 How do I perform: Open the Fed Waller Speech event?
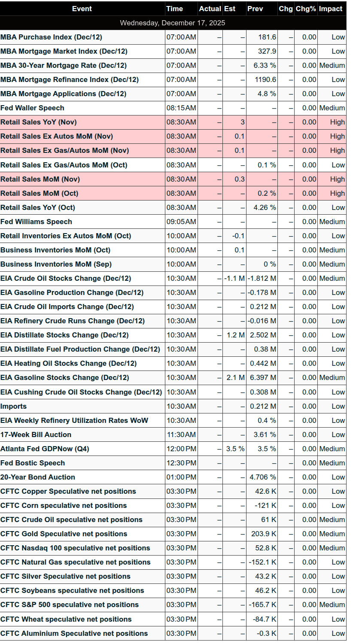point(32,108)
